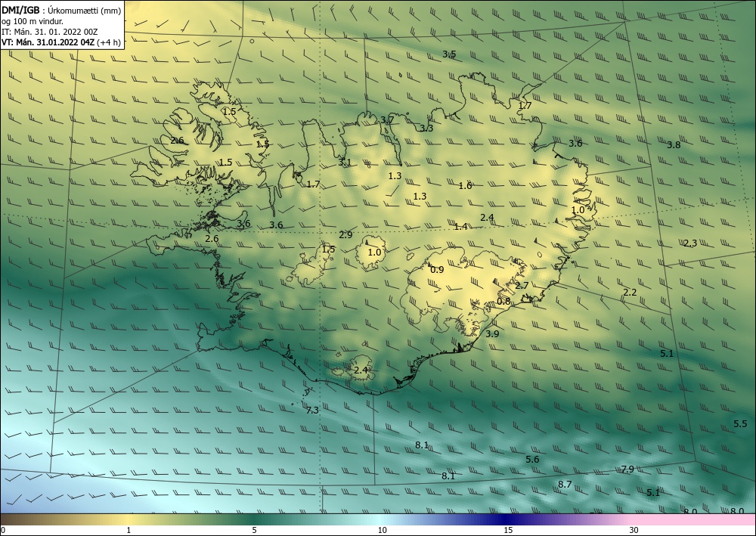Click the 7.9 value label
Screen dimensions: 756x536
pos(627,469)
